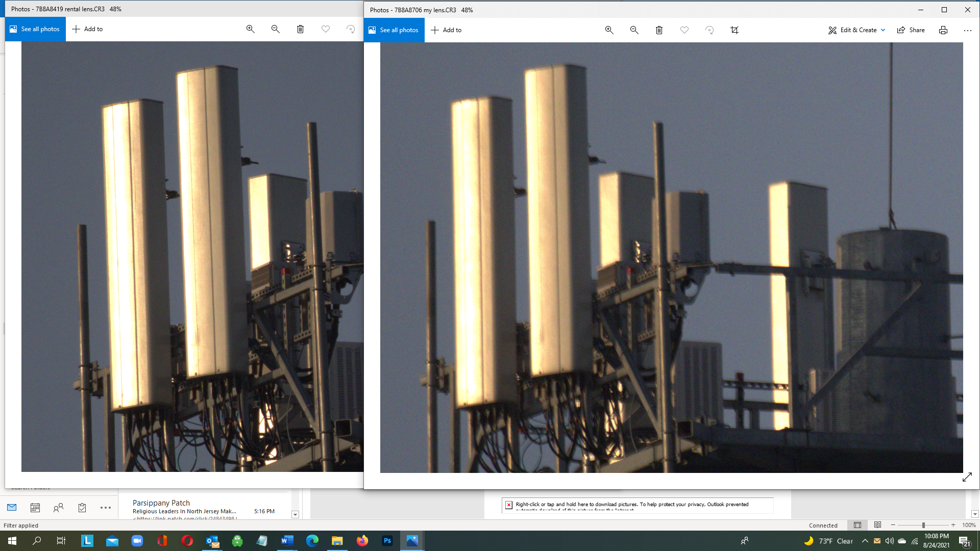Delete the my lens.CR3 photo via trash icon
980x551 pixels.
tap(659, 30)
